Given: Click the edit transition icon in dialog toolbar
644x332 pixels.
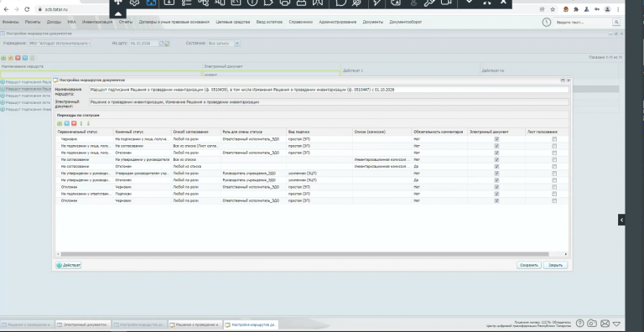Looking at the screenshot, I should (67, 123).
